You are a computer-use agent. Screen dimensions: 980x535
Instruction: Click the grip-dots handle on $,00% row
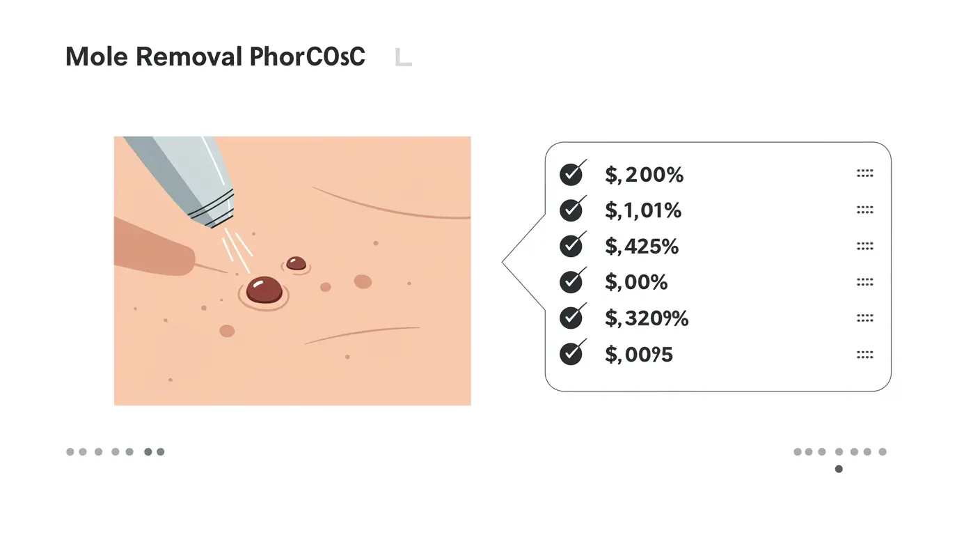click(x=864, y=282)
